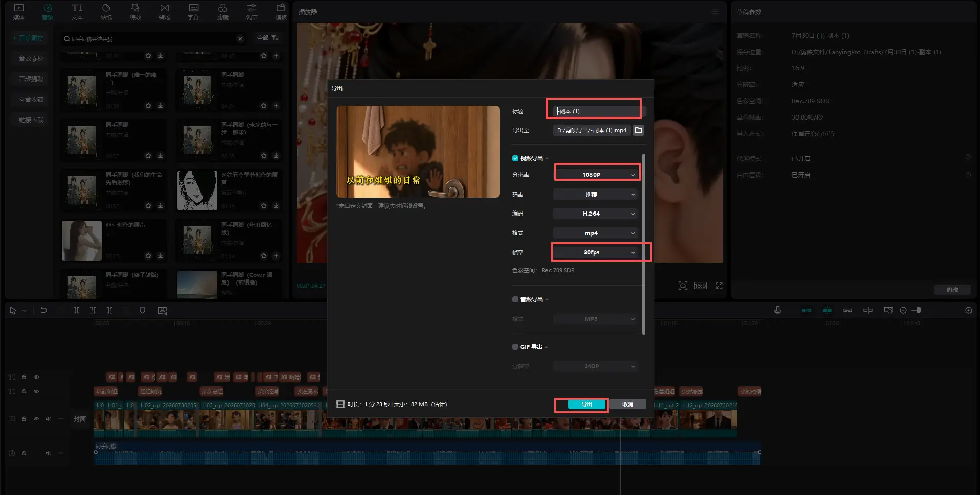Browse for export folder using the folder icon
This screenshot has height=495, width=980.
[x=639, y=130]
